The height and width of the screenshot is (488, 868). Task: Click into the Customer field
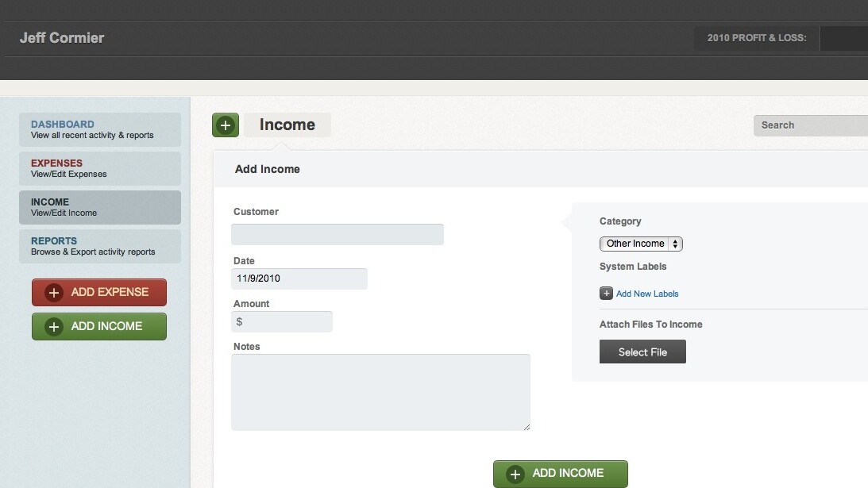337,234
